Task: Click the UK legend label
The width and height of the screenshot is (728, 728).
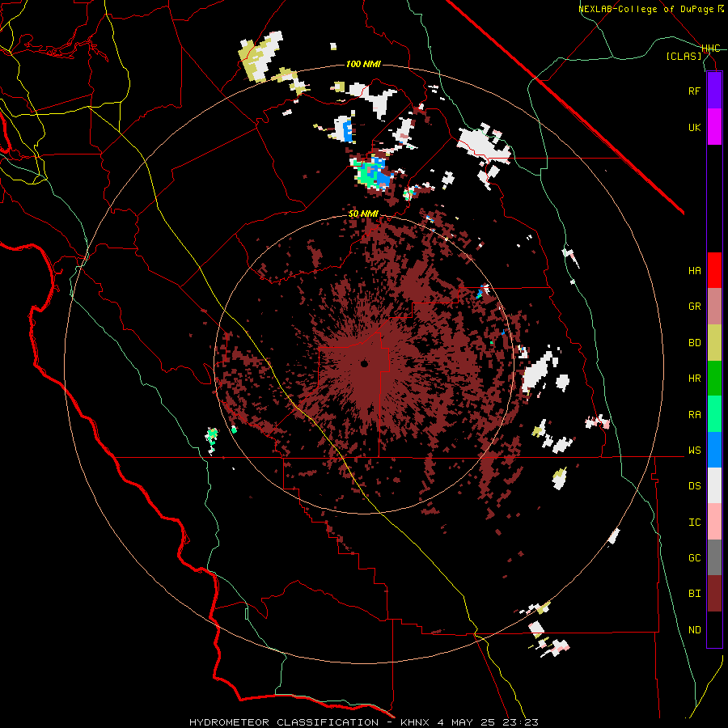Action: 694,127
